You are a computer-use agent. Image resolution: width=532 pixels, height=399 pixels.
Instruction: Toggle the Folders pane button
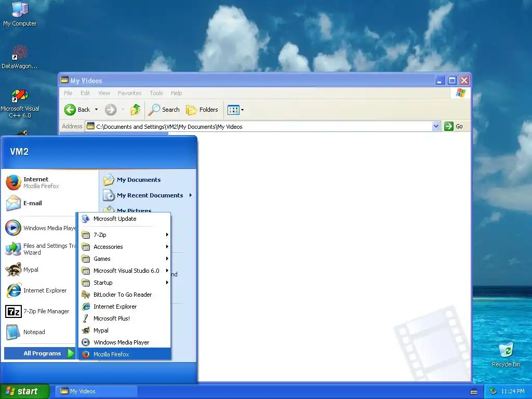coord(202,110)
